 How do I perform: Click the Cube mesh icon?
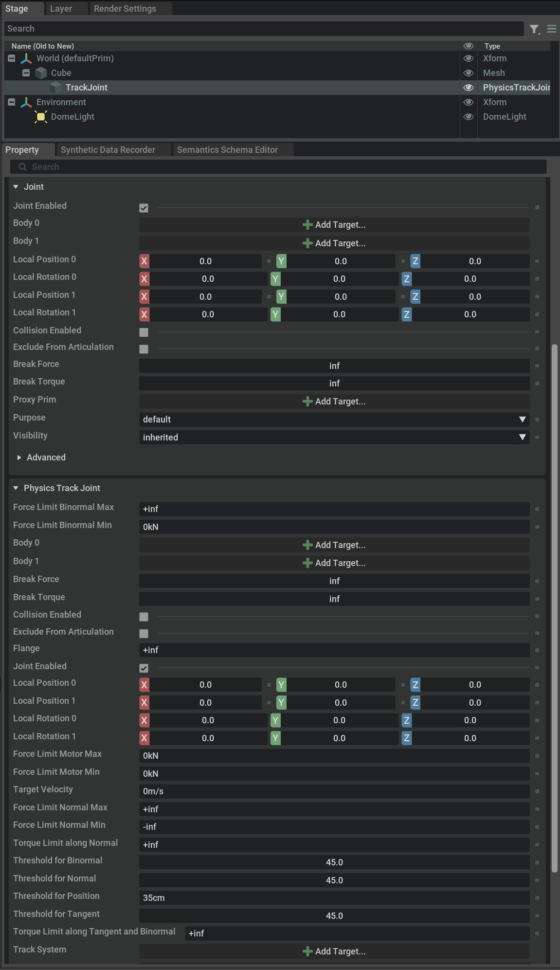[x=41, y=73]
